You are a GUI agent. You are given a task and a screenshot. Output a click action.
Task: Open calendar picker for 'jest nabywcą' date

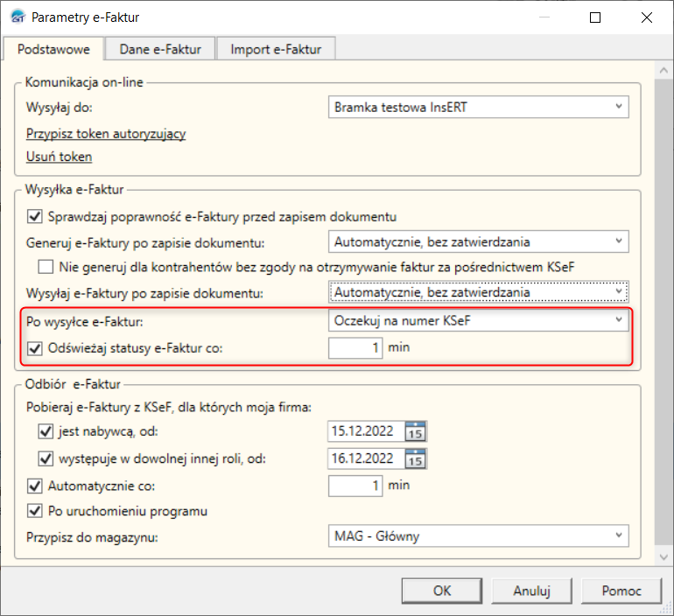[416, 431]
